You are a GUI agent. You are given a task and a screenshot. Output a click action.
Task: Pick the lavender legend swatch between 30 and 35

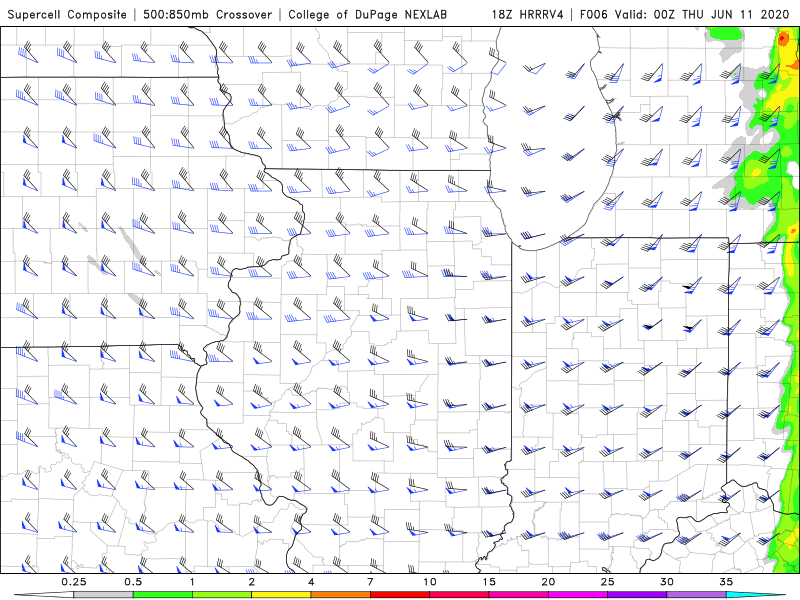coord(696,595)
